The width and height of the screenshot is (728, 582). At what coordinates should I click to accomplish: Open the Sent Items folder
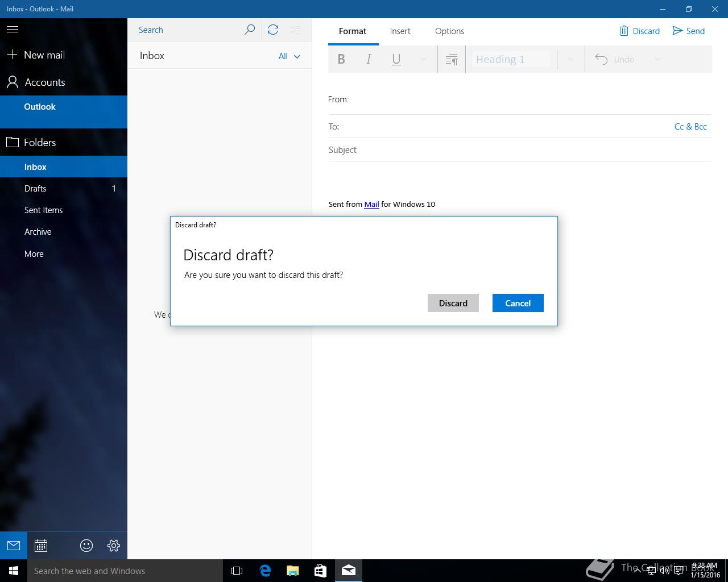pyautogui.click(x=64, y=210)
